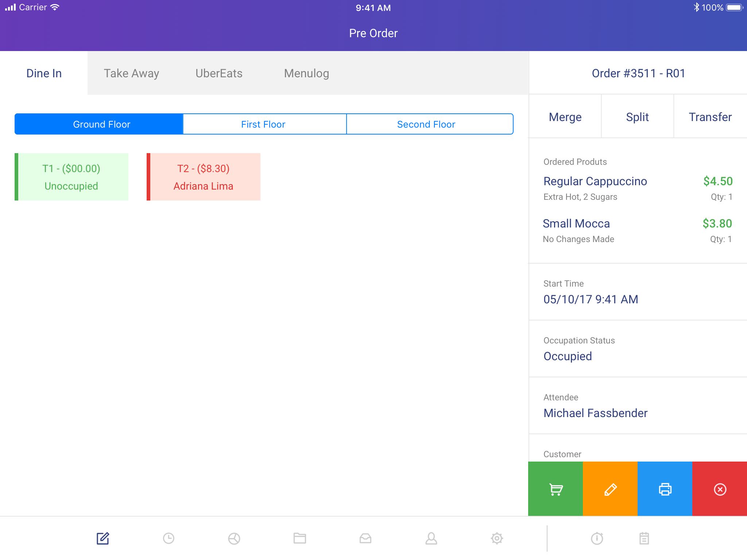Switch to First Floor segment
The width and height of the screenshot is (747, 560).
(x=263, y=124)
